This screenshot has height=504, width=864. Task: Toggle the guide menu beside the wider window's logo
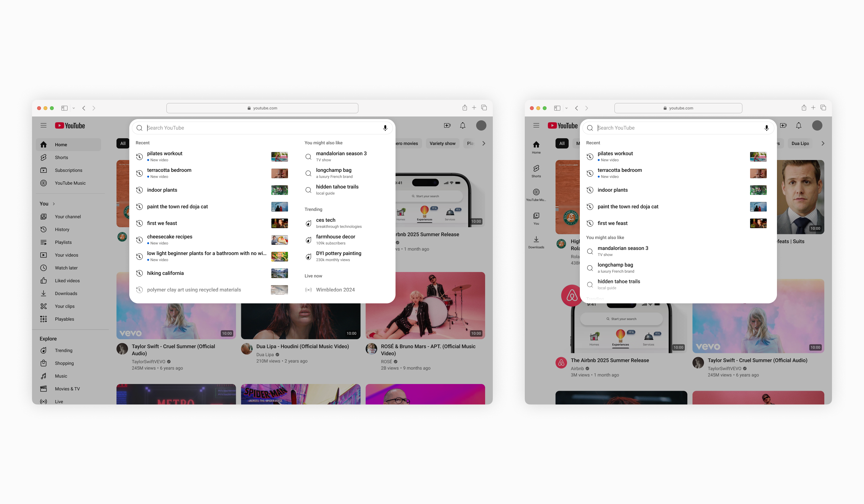pyautogui.click(x=44, y=125)
